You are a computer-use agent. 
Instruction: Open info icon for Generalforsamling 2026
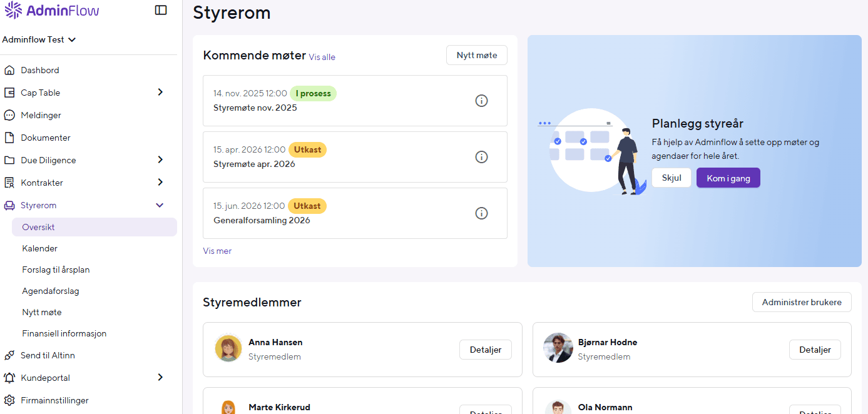pos(481,213)
